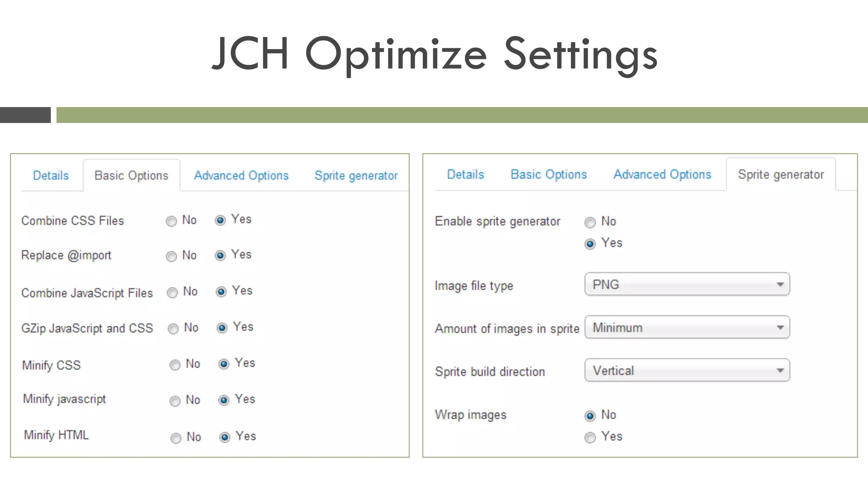Click the 'Minify HTML' label
This screenshot has height=488, width=868.
(56, 435)
